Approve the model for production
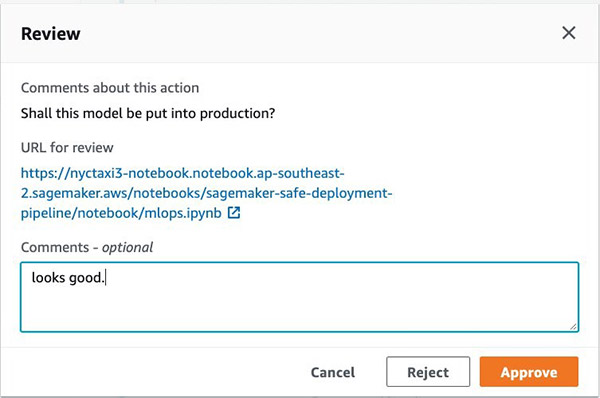Image resolution: width=600 pixels, height=398 pixels. click(x=529, y=372)
